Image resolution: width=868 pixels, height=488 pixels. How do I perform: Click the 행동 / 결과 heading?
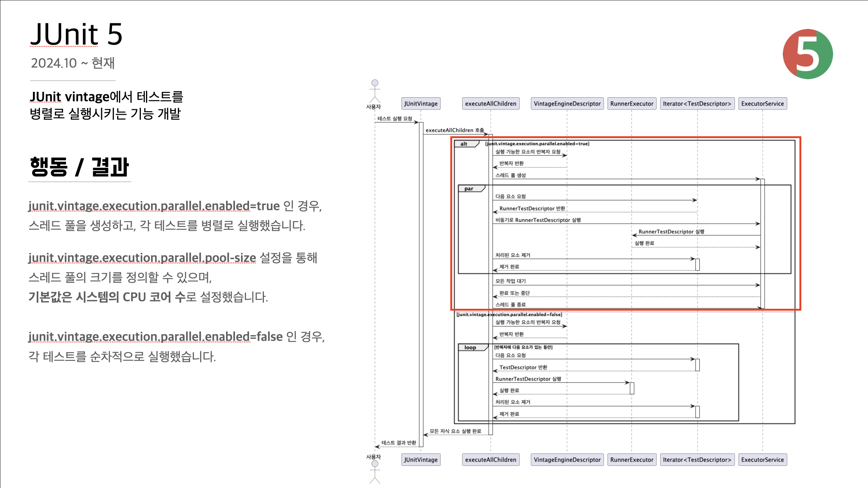point(79,167)
